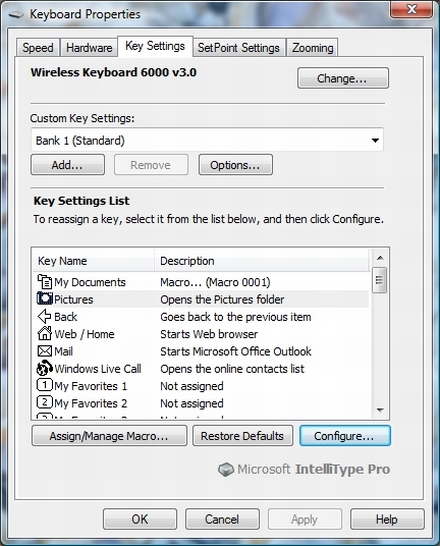The height and width of the screenshot is (546, 440).
Task: Open the Zooming tab
Action: tap(313, 48)
